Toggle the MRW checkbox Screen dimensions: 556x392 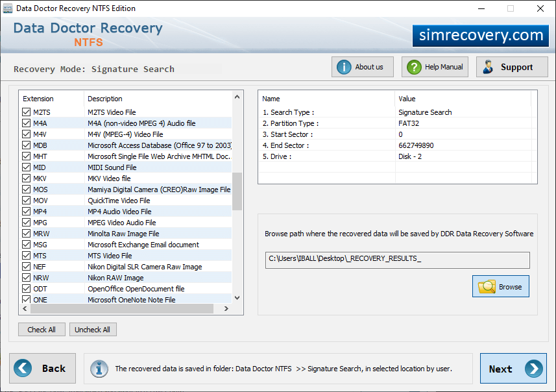pyautogui.click(x=26, y=233)
